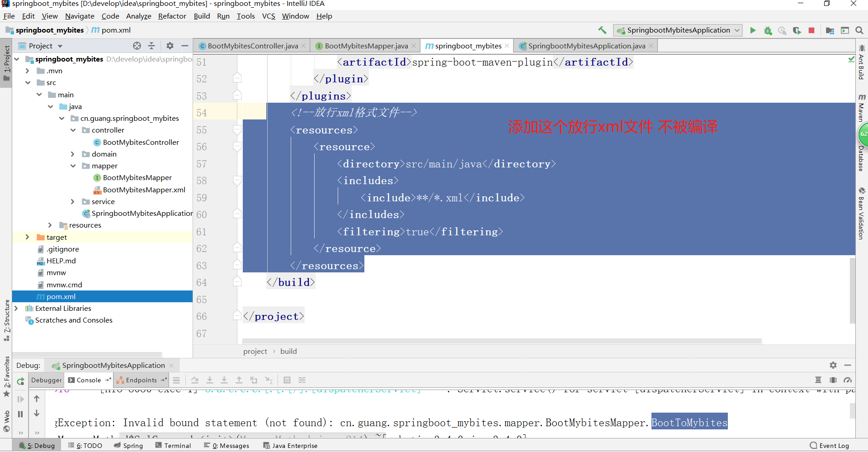Click the build breadcrumb
The height and width of the screenshot is (452, 868).
(288, 352)
